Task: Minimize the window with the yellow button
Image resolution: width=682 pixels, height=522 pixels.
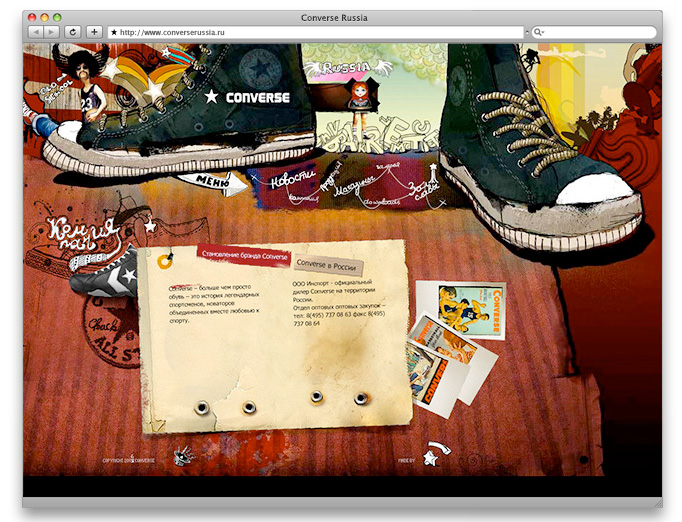Action: [x=44, y=18]
